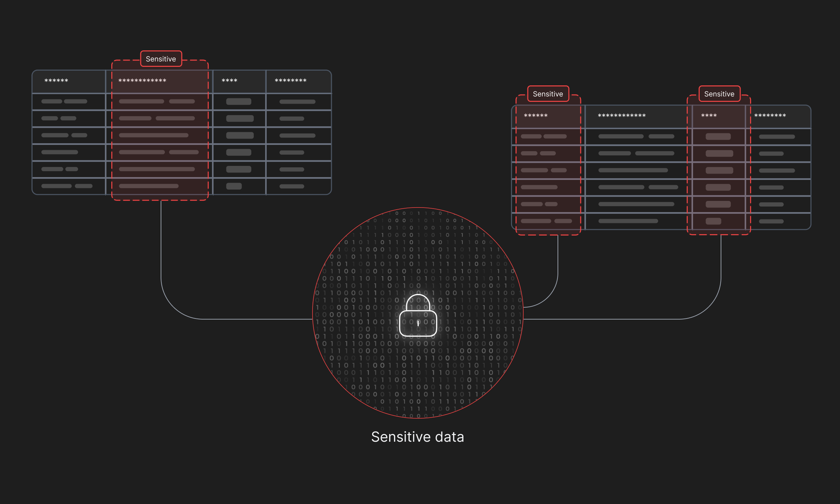Click left table's eight-asterisk last column header
The width and height of the screenshot is (840, 504).
point(290,81)
